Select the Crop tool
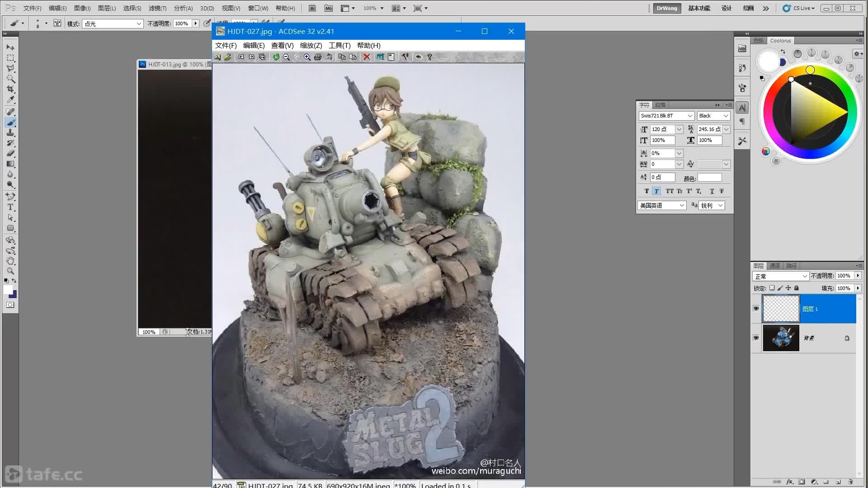This screenshot has width=868, height=488. click(x=10, y=89)
